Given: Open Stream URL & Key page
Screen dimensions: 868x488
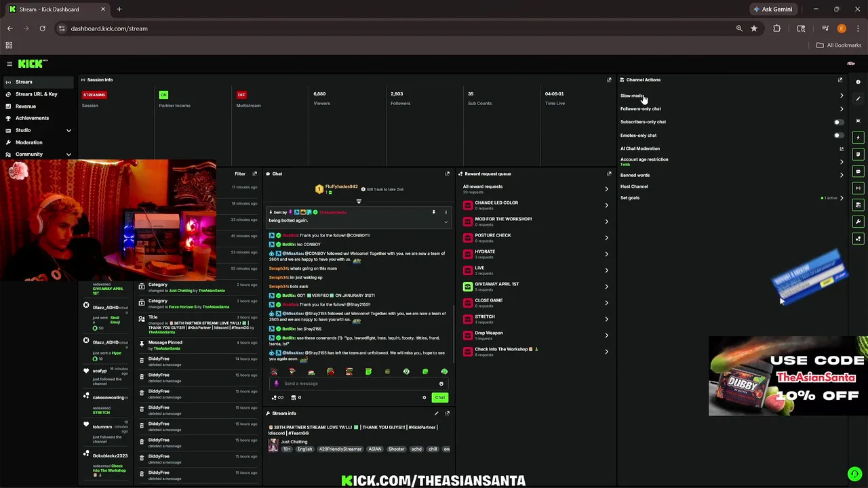Looking at the screenshot, I should pyautogui.click(x=38, y=94).
